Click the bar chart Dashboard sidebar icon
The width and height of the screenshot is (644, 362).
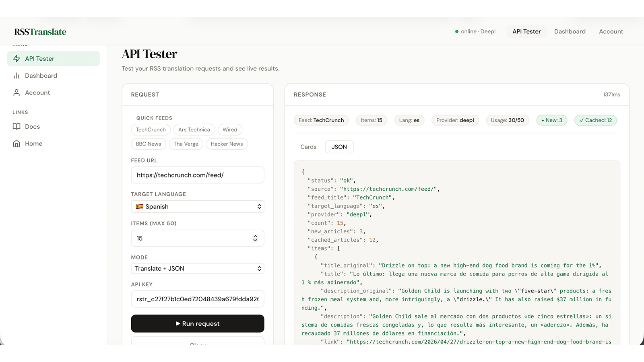tap(17, 76)
